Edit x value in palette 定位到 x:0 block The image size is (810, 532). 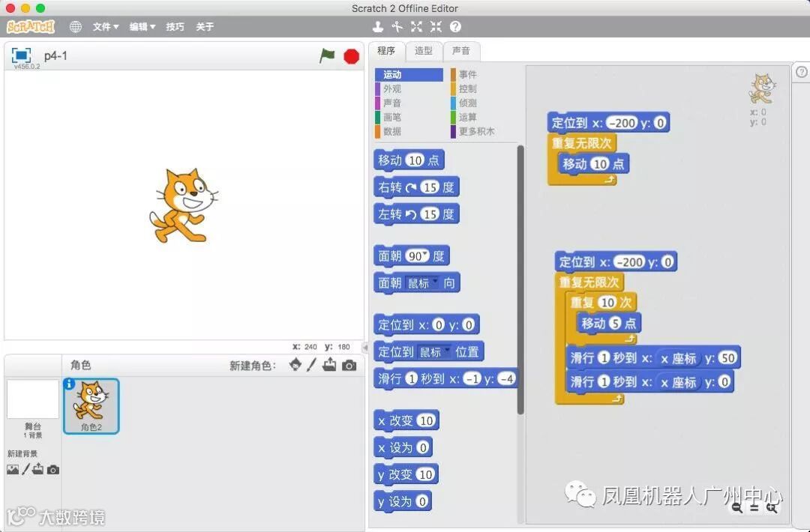coord(438,324)
